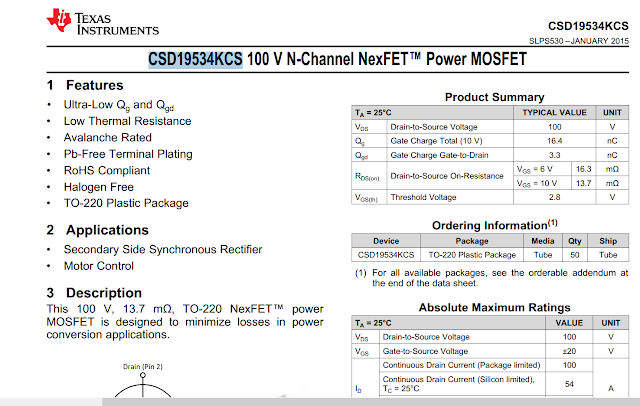This screenshot has width=640, height=406.
Task: Click the 'TYPICAL VALUE' column header
Action: click(x=554, y=113)
